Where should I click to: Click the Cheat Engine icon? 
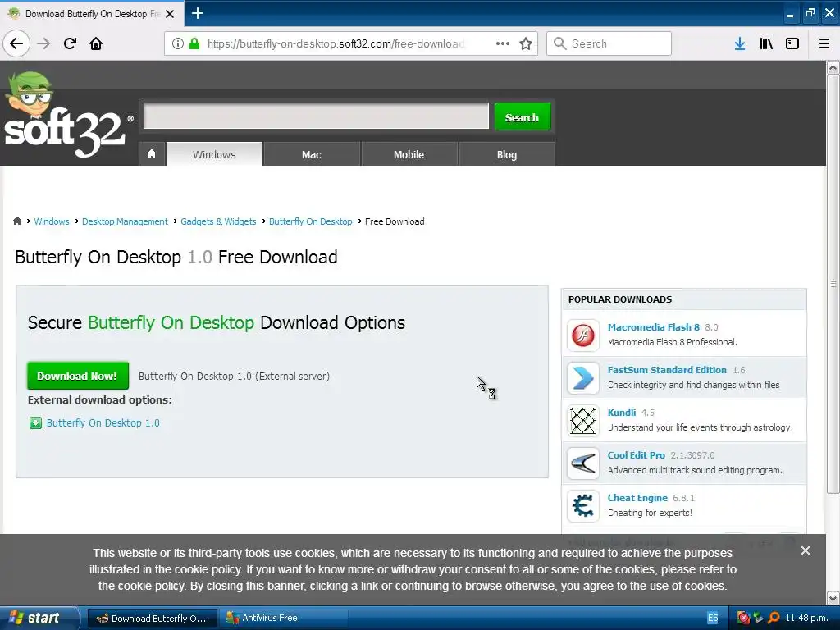pos(583,505)
